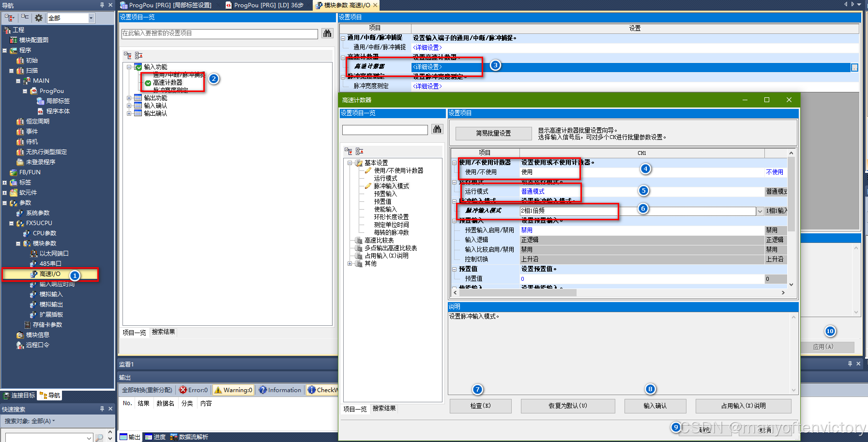868x442 pixels.
Task: Open 详细设置 link for 通用/中断/脉冲捕捉
Action: (427, 47)
